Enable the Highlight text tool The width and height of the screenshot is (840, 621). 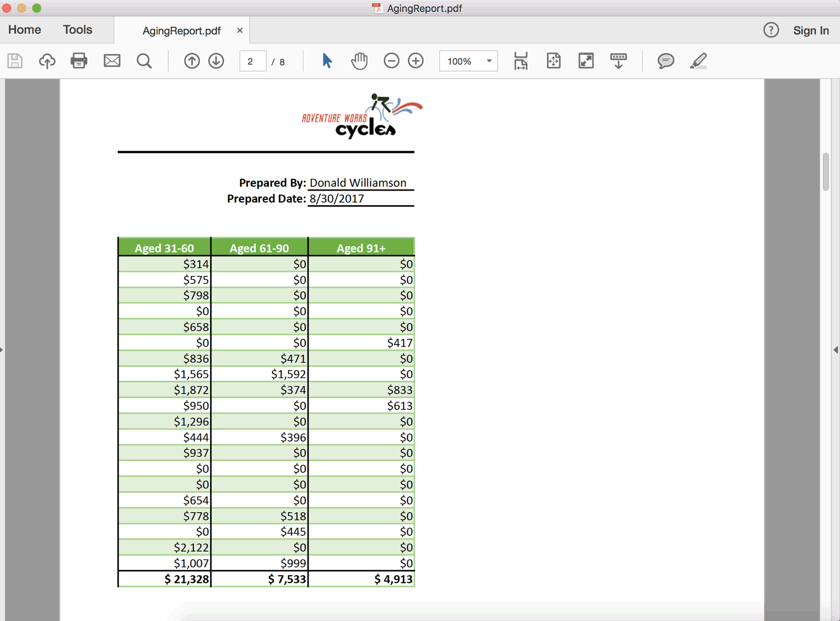click(x=698, y=61)
